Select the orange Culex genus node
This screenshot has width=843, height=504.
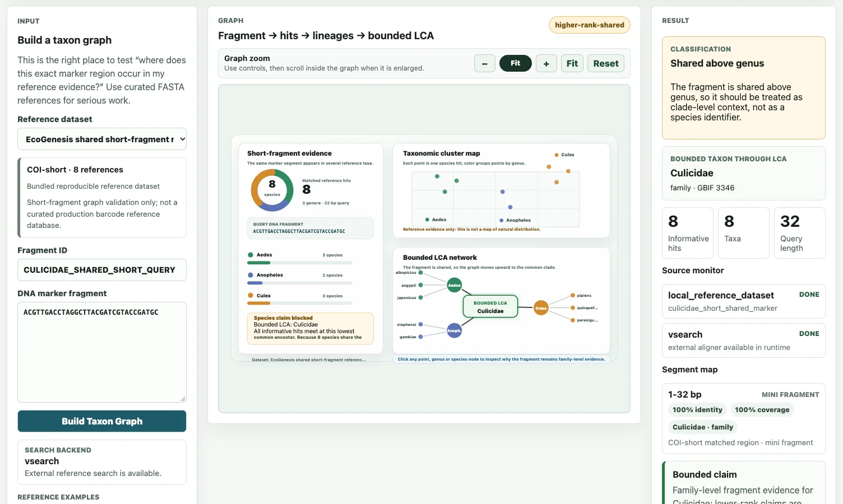tap(541, 308)
